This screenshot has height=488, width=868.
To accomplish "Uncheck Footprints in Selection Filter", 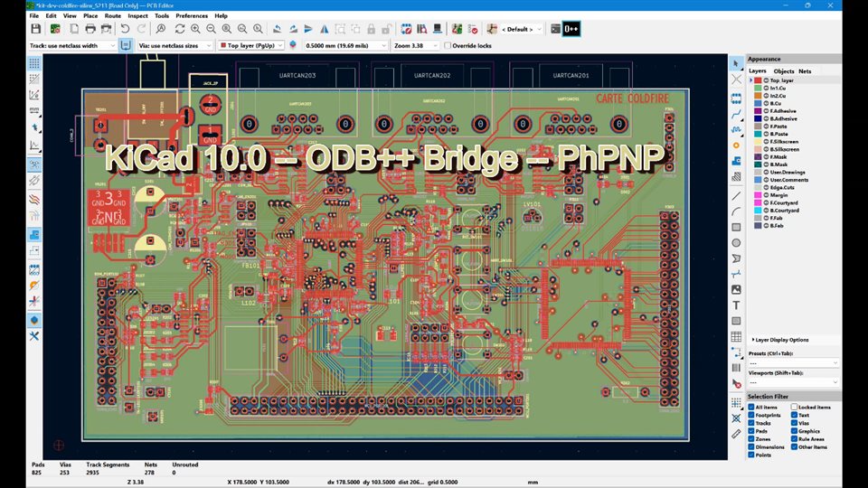I will tap(751, 415).
